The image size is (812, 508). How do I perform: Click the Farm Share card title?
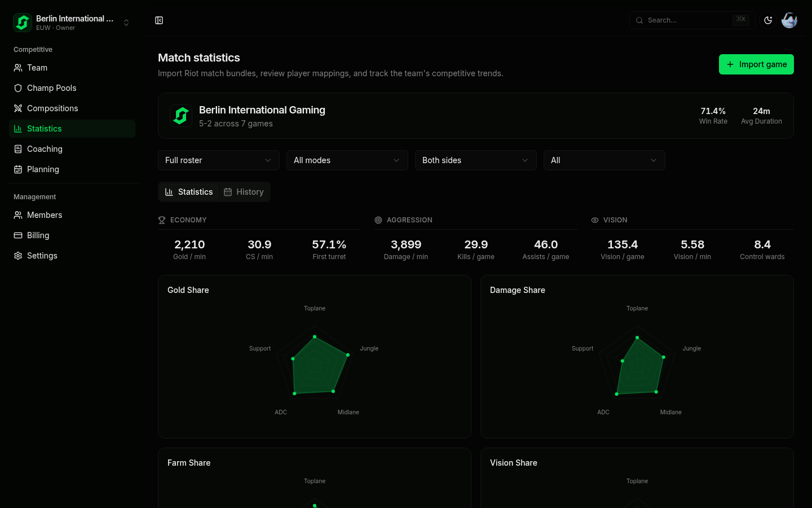pos(189,463)
